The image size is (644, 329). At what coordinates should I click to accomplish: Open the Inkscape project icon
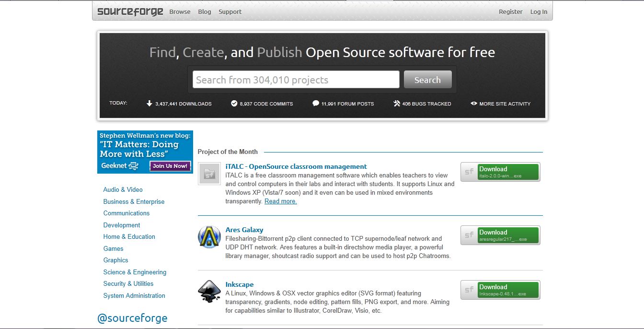click(x=209, y=292)
